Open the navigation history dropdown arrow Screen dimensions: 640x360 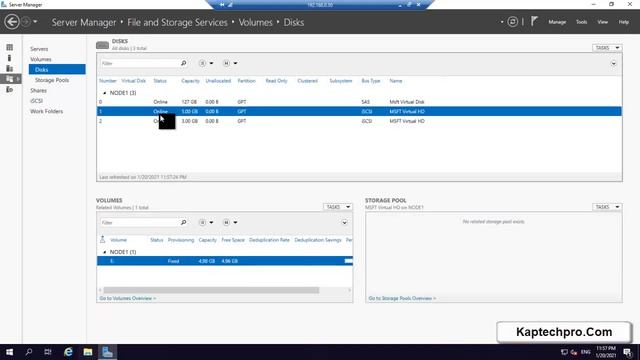coord(35,22)
